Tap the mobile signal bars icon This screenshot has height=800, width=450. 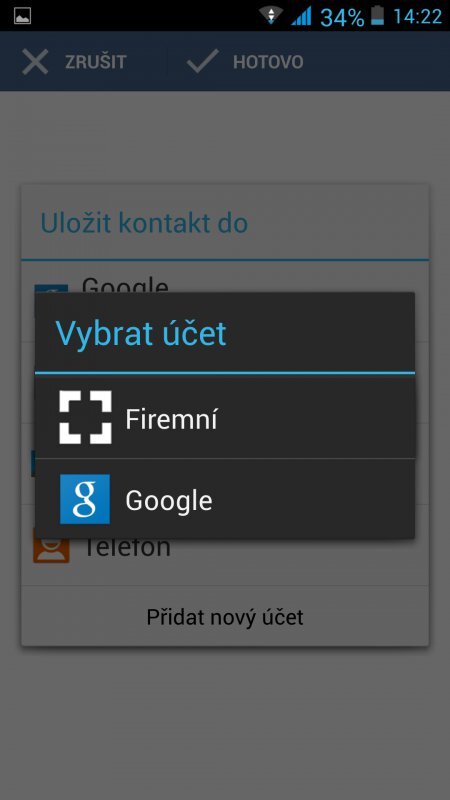pyautogui.click(x=302, y=16)
